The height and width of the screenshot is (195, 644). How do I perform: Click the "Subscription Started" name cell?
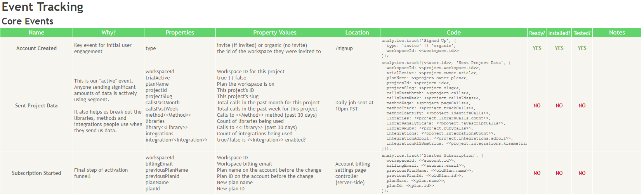[x=36, y=173]
